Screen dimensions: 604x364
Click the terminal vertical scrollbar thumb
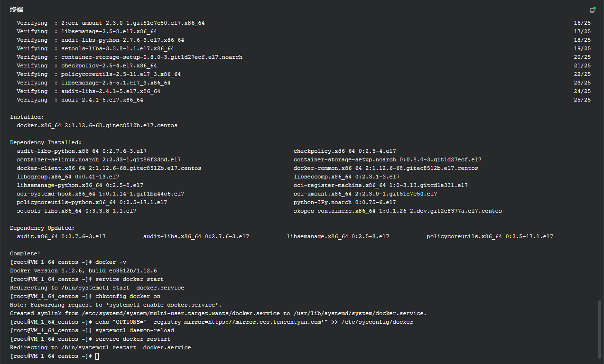(x=600, y=329)
